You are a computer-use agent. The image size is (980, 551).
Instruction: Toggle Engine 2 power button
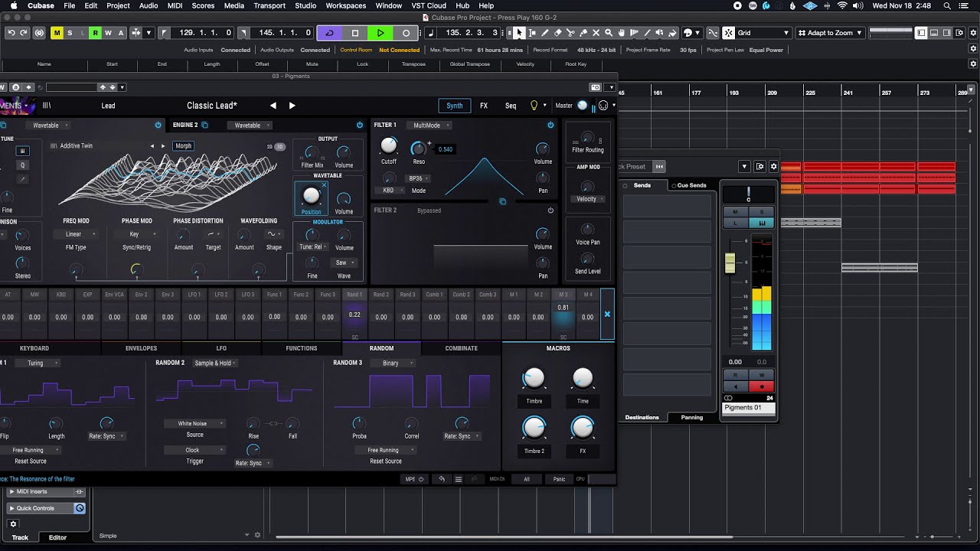tap(360, 125)
